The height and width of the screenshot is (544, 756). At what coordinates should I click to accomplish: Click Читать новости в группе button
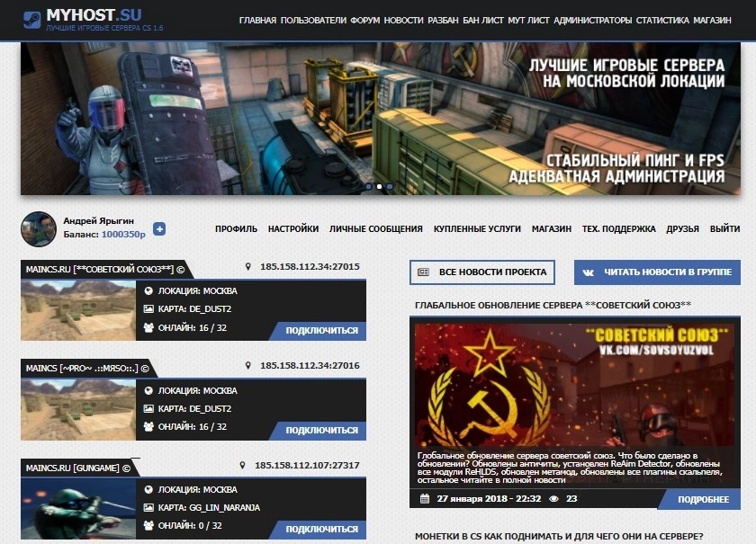click(657, 272)
